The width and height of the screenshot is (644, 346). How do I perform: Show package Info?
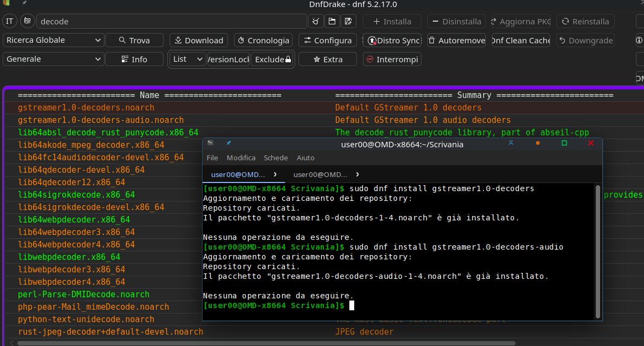tap(134, 59)
